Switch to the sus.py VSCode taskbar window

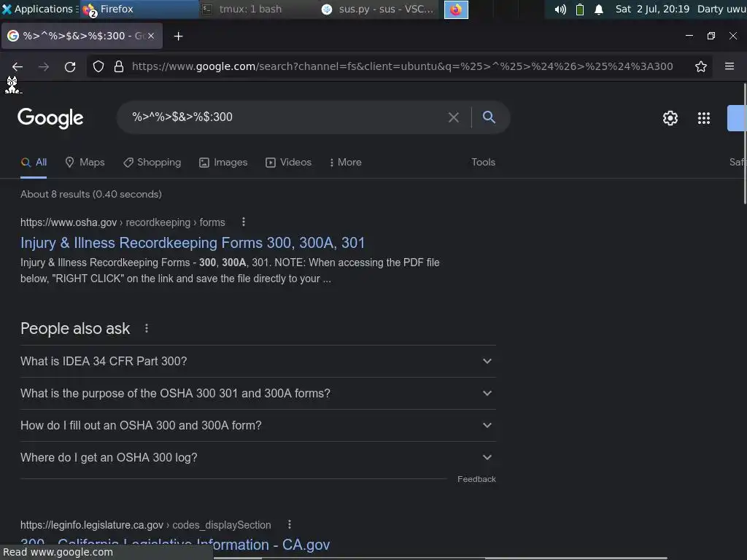tap(379, 9)
